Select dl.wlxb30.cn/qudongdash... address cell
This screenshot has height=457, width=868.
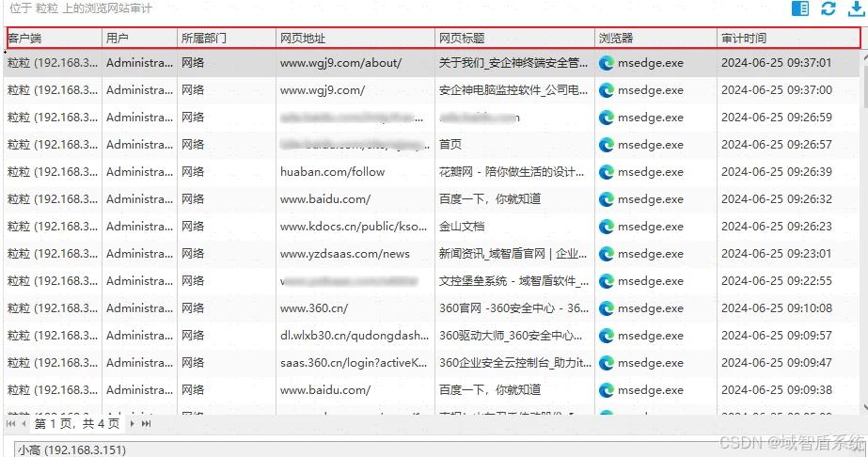tap(355, 336)
